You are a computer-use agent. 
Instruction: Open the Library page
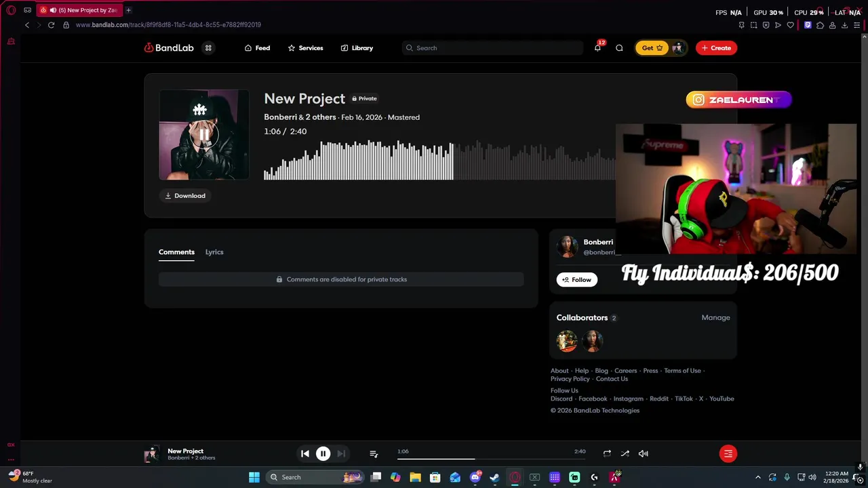[357, 48]
